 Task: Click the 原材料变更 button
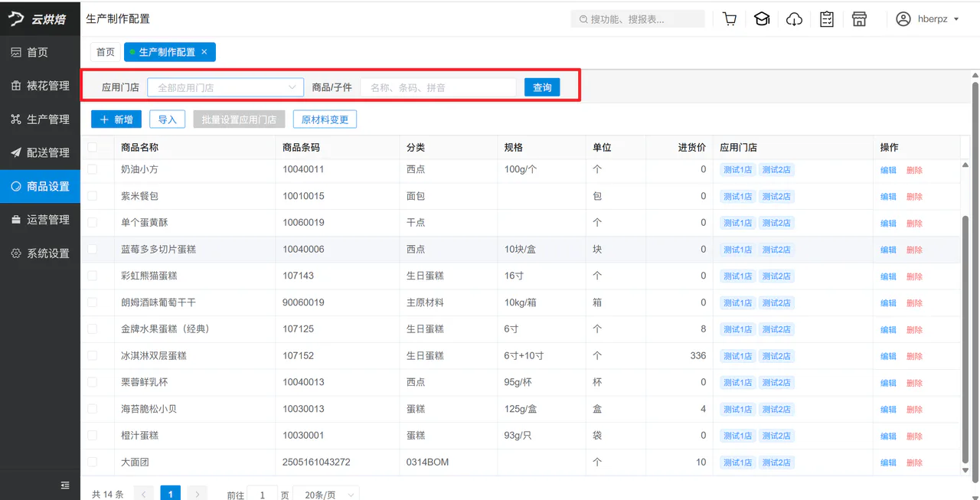click(x=325, y=119)
